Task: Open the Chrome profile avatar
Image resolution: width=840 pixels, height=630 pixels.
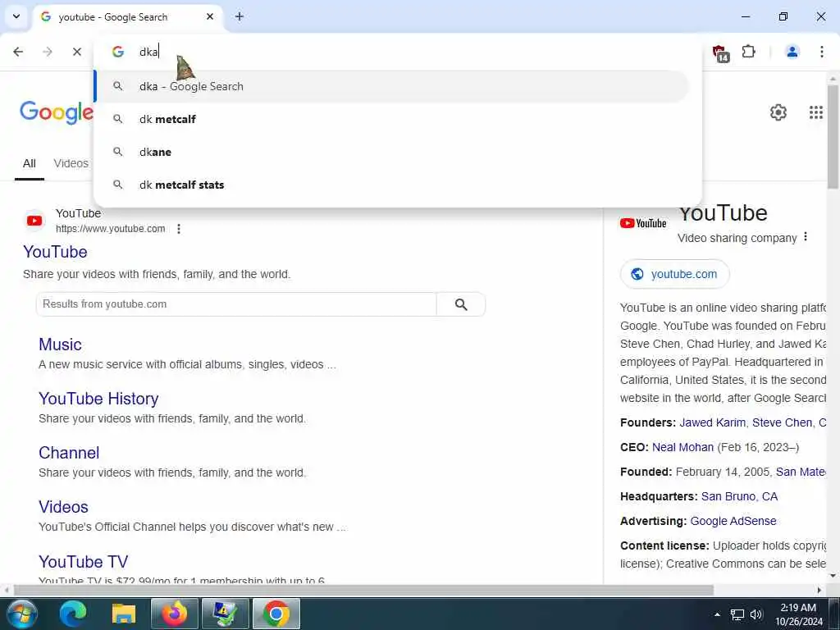Action: tap(792, 52)
